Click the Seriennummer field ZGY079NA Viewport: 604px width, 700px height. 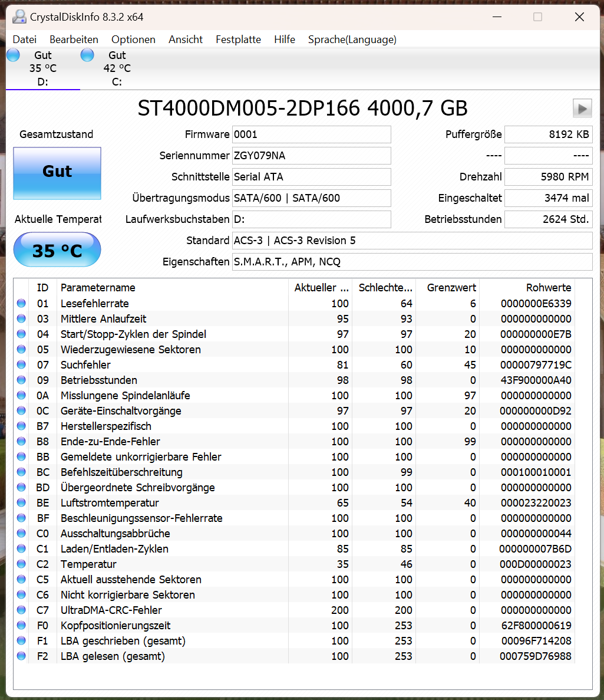[311, 156]
